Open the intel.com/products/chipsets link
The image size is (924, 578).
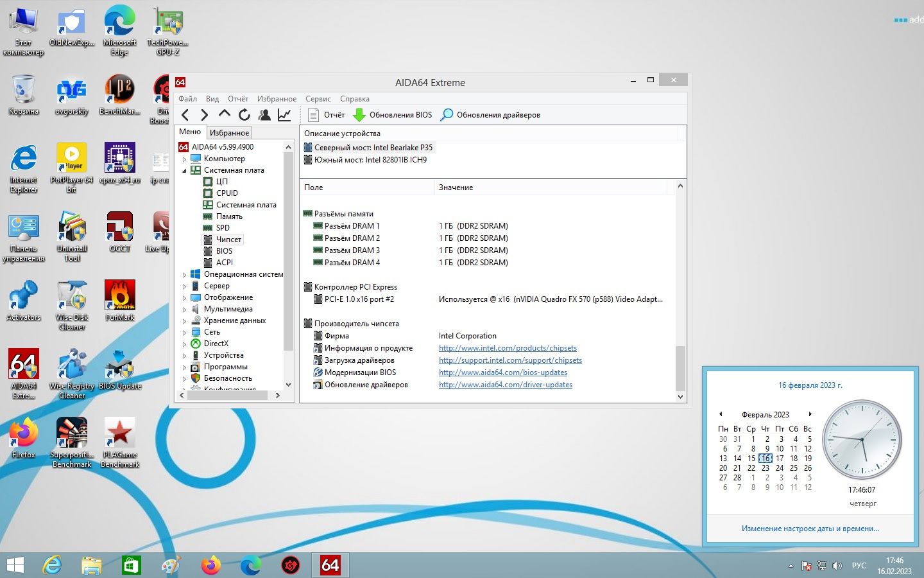click(x=508, y=348)
